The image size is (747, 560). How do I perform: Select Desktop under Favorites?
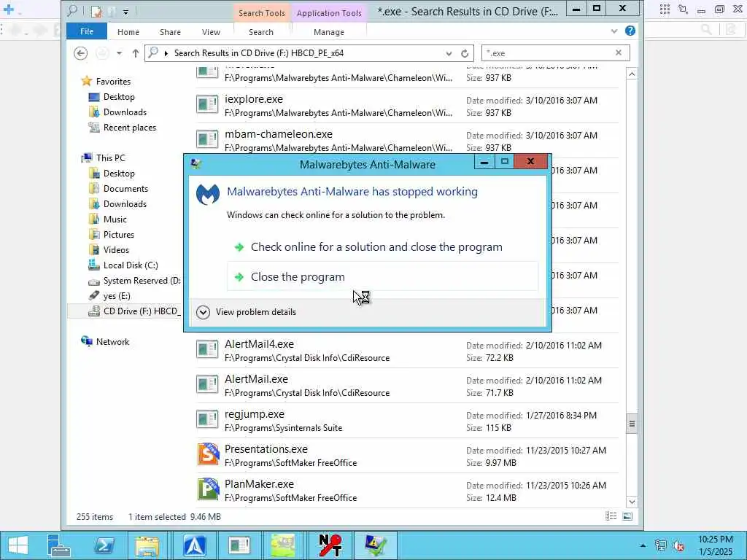[119, 97]
